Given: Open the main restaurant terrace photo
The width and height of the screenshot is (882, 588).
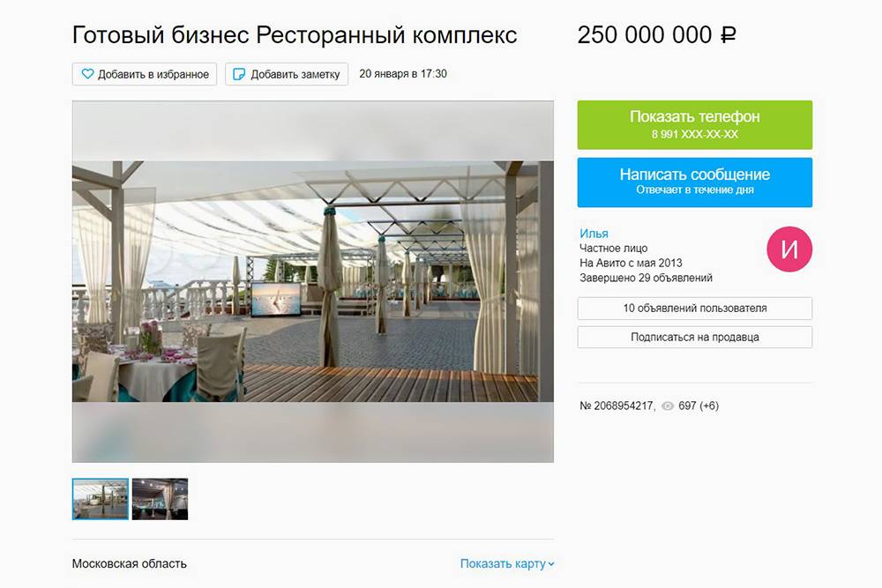Looking at the screenshot, I should point(313,281).
